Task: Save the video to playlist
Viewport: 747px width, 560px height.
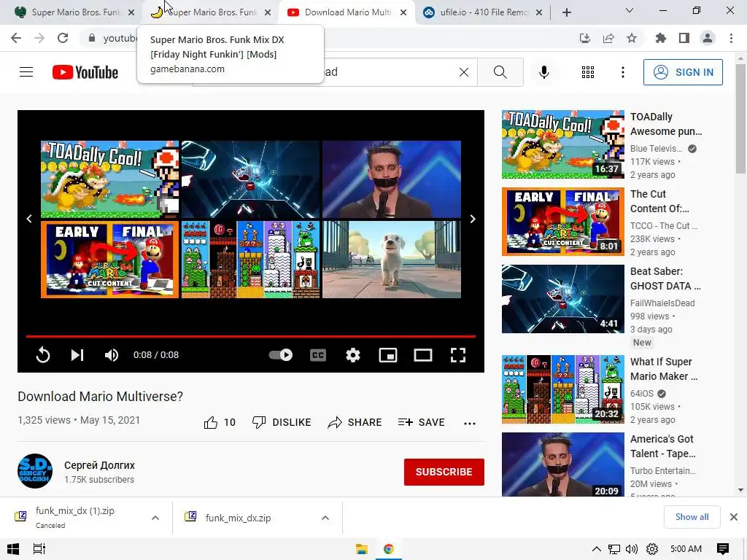Action: coord(421,422)
